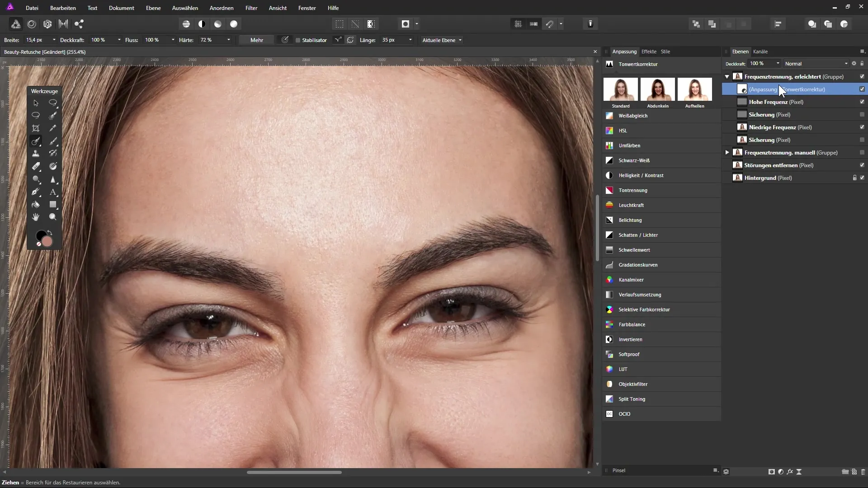Click the pink secondary color swatch

tap(47, 242)
